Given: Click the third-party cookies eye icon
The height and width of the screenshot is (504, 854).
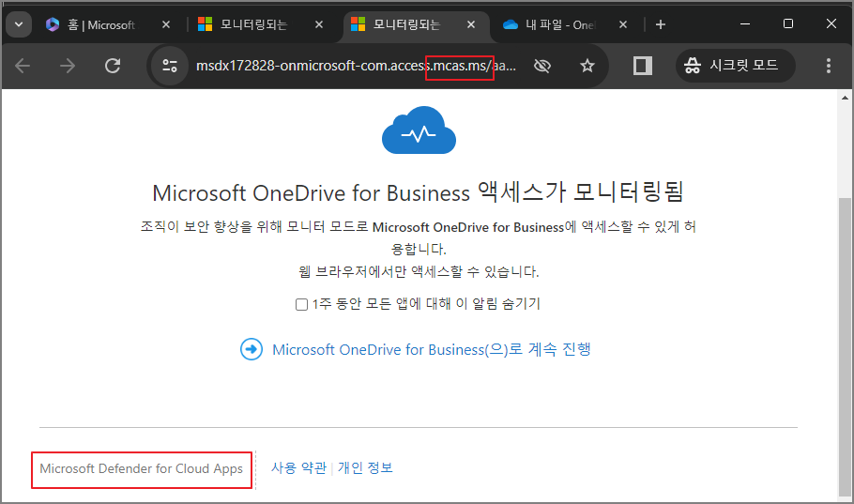Looking at the screenshot, I should [542, 66].
